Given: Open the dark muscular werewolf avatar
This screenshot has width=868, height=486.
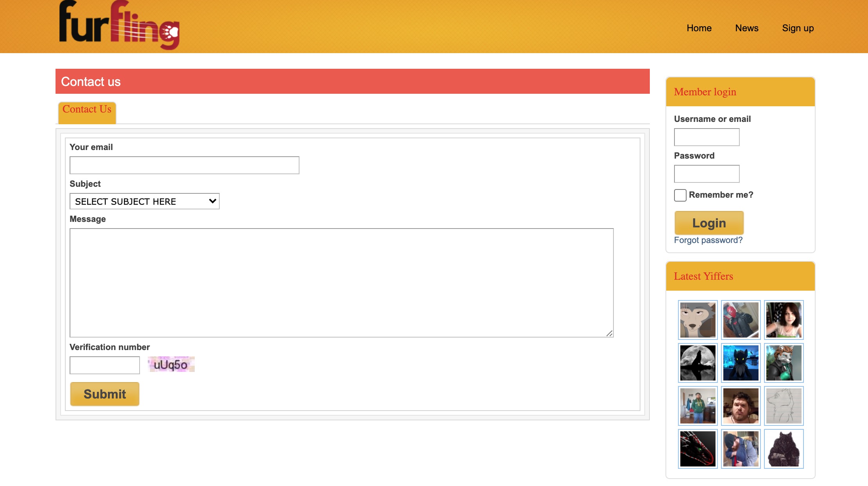Looking at the screenshot, I should coord(784,449).
